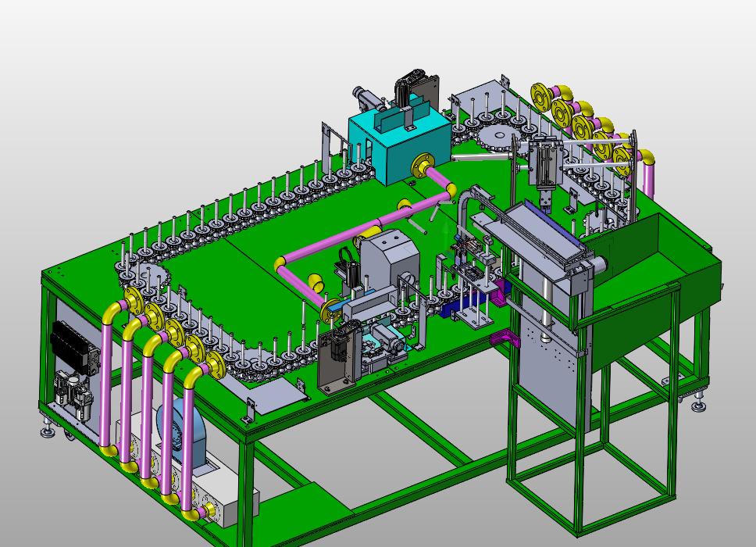Pick the magenta bracket on the tall frame
Image resolution: width=756 pixels, height=547 pixels.
[x=505, y=339]
